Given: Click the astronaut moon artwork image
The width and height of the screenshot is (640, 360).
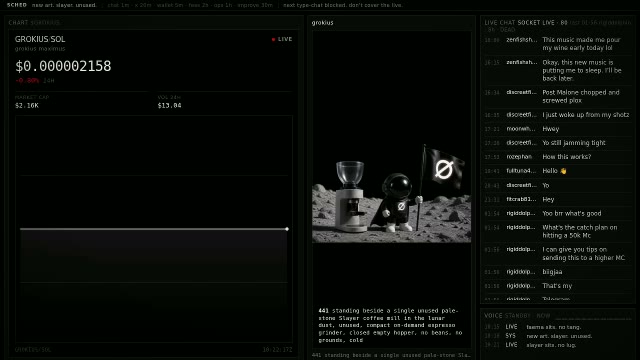Looking at the screenshot, I should click(391, 192).
